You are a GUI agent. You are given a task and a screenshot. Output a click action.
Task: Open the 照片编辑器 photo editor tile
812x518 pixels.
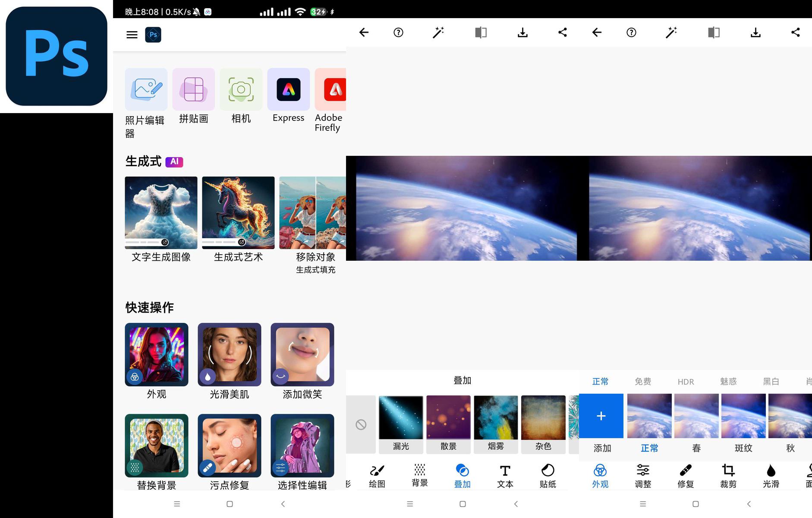[146, 89]
